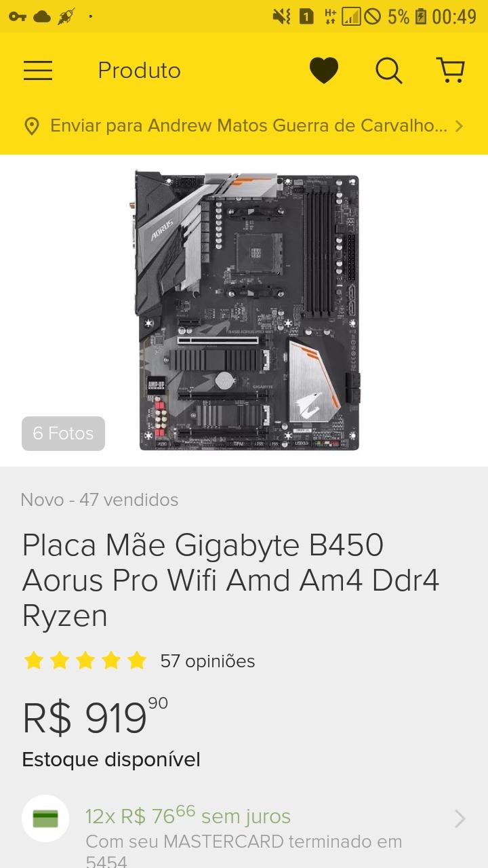Tap the battery status icon
Screen dimensions: 488x868
coord(421,16)
